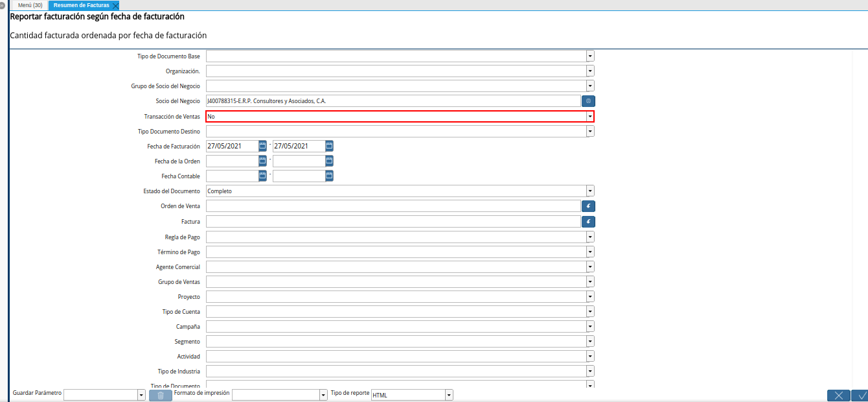Viewport: 868px width, 402px height.
Task: Open calendar for Fecha de Facturación start date
Action: [x=262, y=146]
